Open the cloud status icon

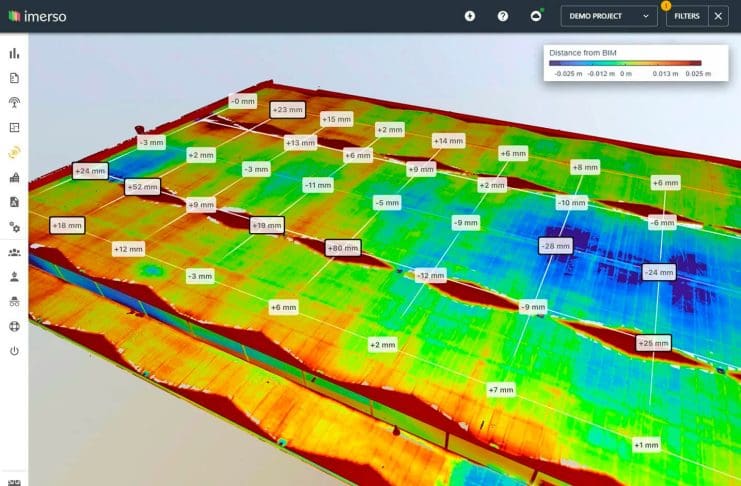536,16
